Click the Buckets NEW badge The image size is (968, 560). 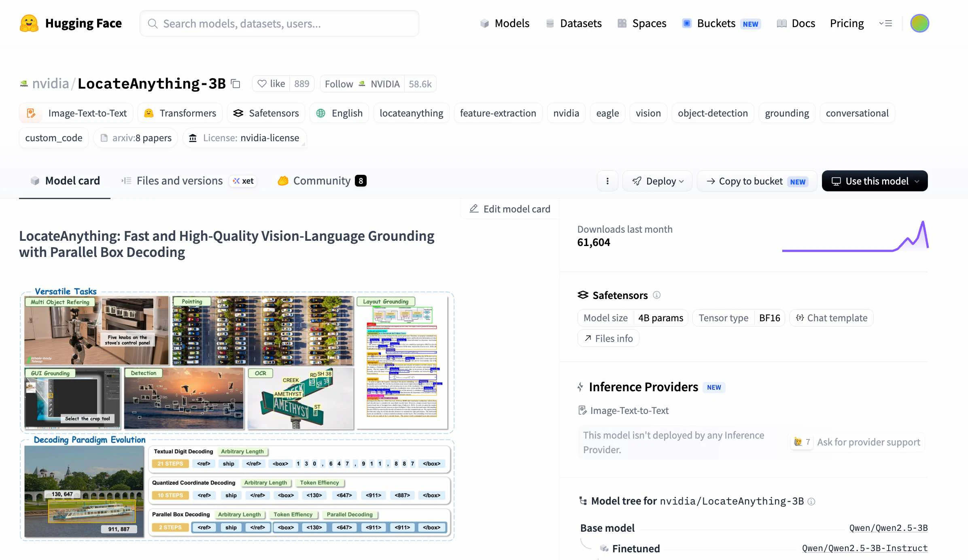coord(750,24)
